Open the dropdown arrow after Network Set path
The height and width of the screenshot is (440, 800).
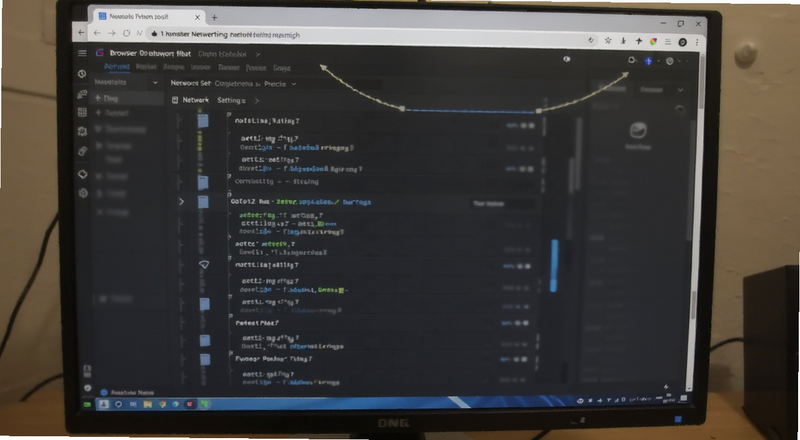click(293, 84)
